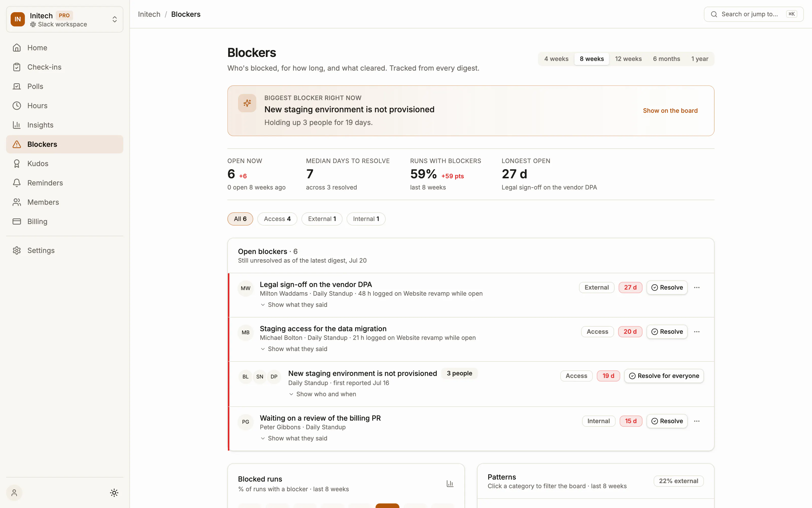Click the Kudos award icon
812x508 pixels.
pyautogui.click(x=17, y=164)
